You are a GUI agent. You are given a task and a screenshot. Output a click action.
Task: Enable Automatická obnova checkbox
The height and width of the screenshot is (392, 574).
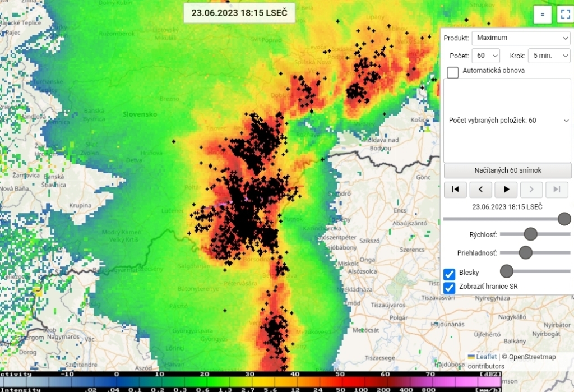point(453,72)
